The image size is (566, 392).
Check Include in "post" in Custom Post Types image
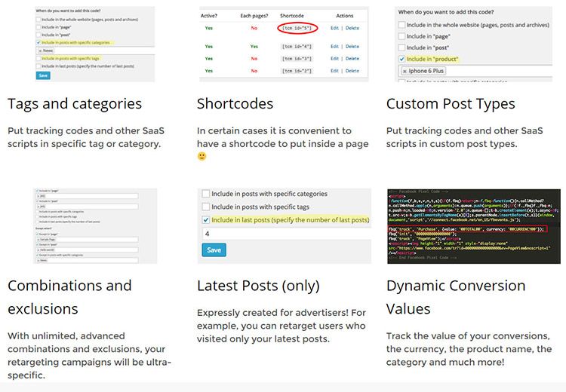401,47
